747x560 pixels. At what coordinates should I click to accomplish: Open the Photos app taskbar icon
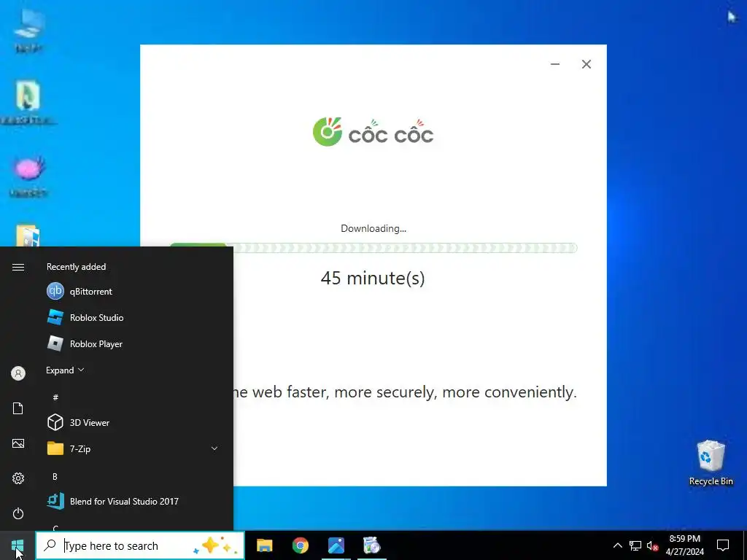[336, 545]
